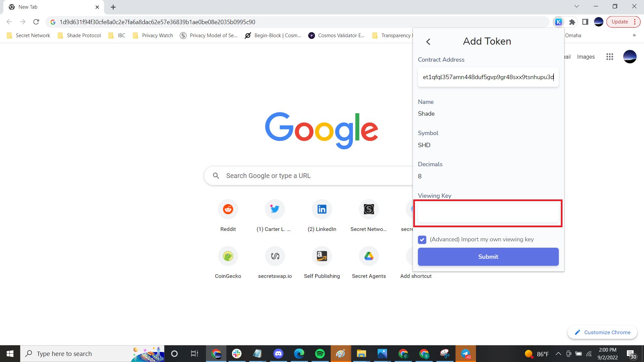This screenshot has width=644, height=362.
Task: Open File Explorer from the taskbar
Action: 362,354
